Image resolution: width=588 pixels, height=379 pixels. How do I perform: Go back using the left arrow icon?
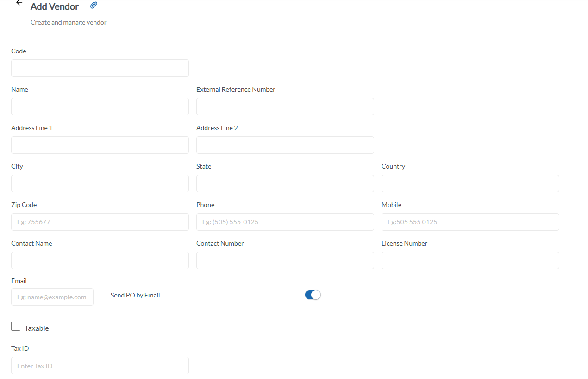click(19, 3)
